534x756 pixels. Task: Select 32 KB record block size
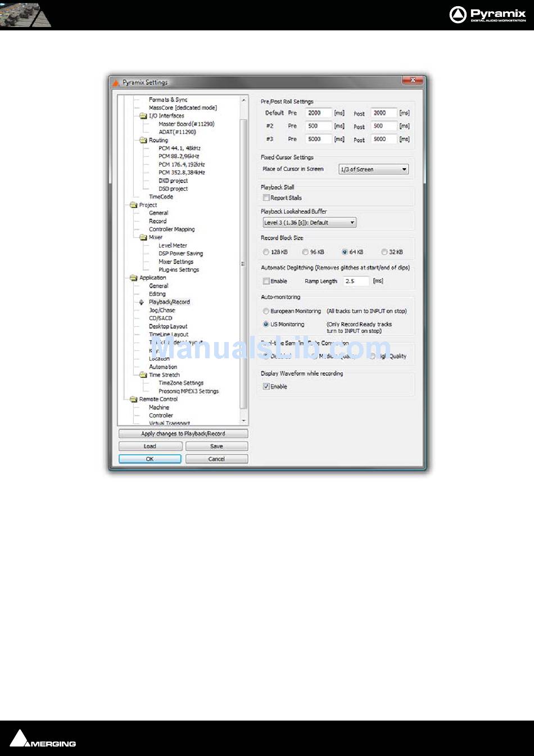384,252
